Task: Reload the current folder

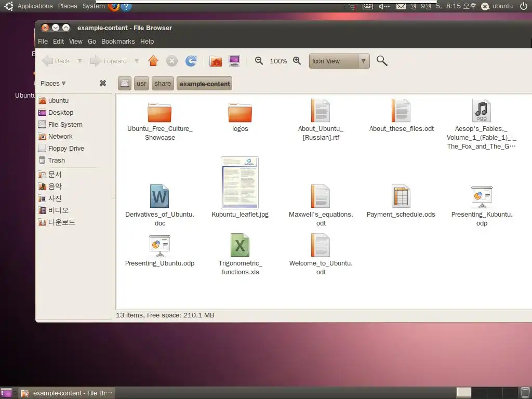Action: coord(191,61)
